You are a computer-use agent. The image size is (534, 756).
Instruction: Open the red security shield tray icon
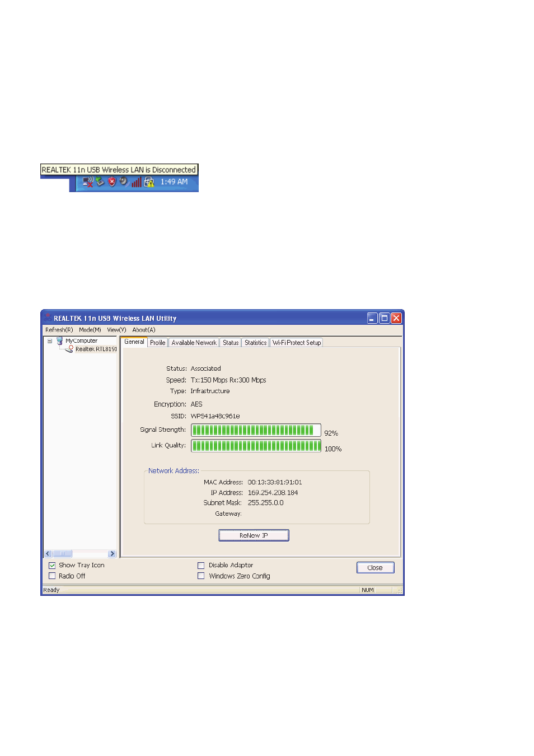click(x=112, y=182)
